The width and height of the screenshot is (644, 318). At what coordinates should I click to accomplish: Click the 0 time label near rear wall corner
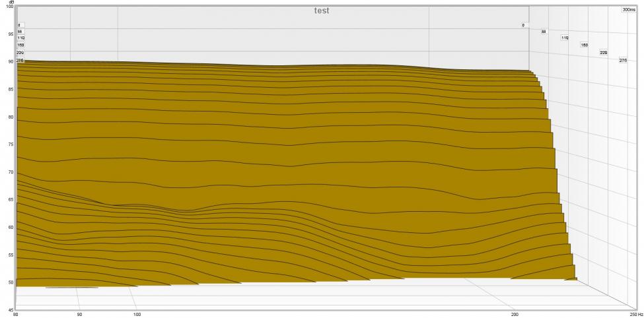click(523, 25)
